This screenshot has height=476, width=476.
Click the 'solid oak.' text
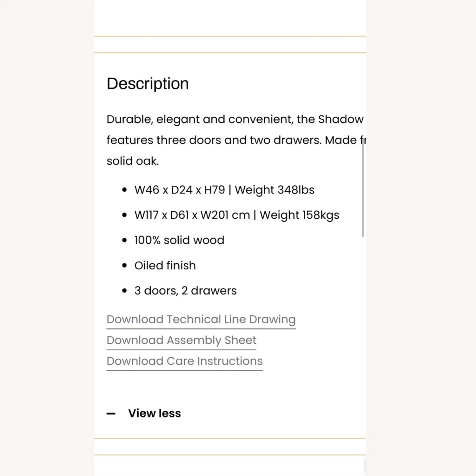tap(133, 161)
